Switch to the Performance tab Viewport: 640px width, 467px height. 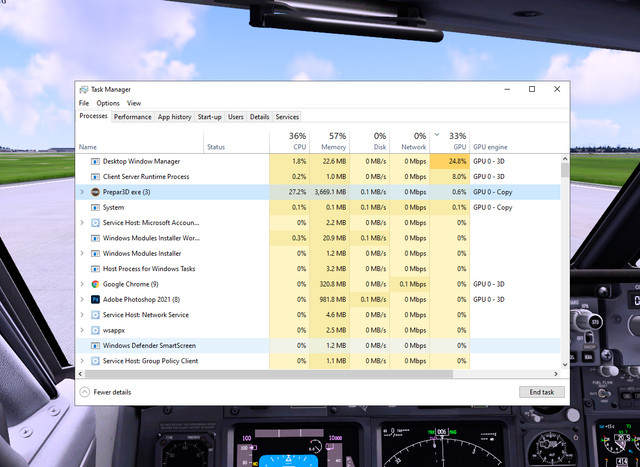[132, 117]
